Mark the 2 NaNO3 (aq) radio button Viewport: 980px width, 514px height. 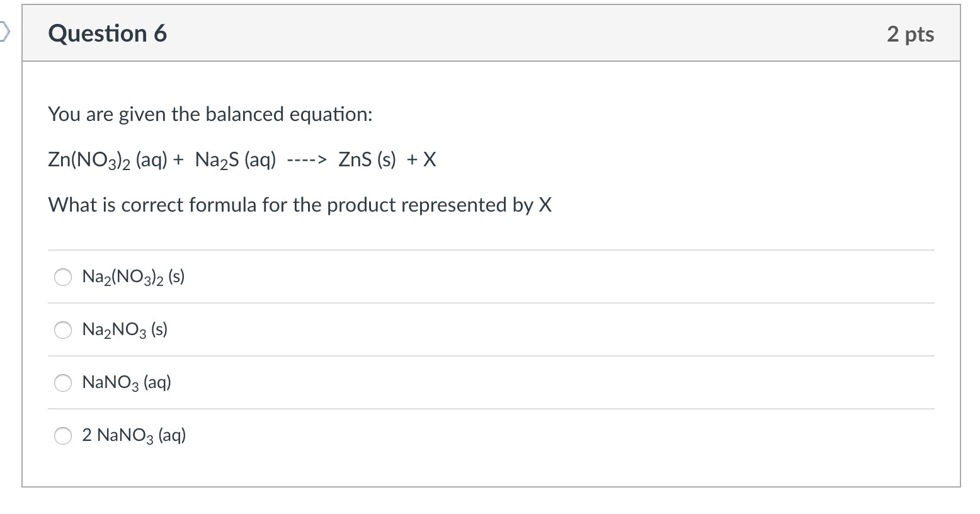coord(63,436)
